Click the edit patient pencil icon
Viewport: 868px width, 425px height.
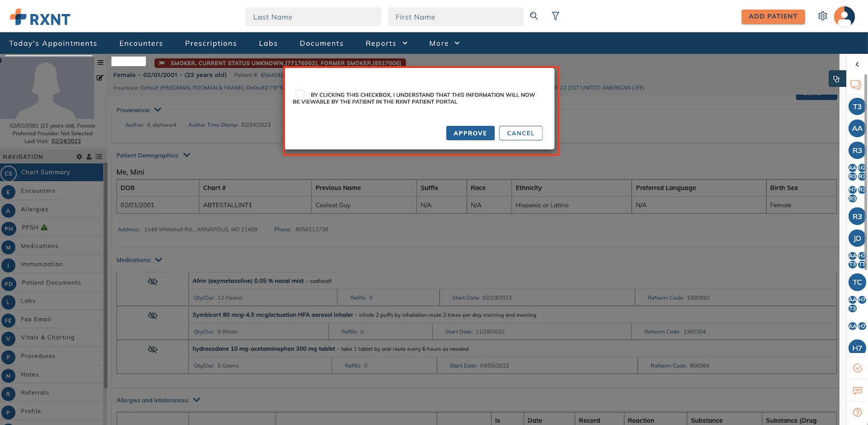(x=100, y=78)
